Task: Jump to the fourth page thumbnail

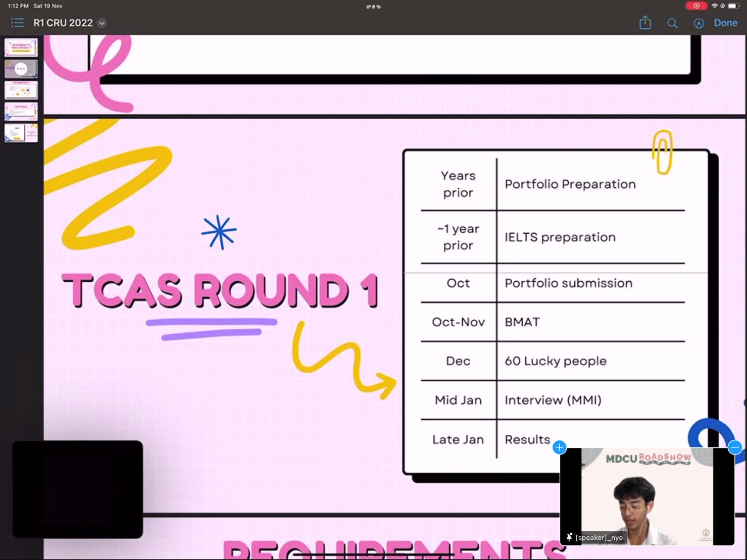Action: tap(21, 111)
